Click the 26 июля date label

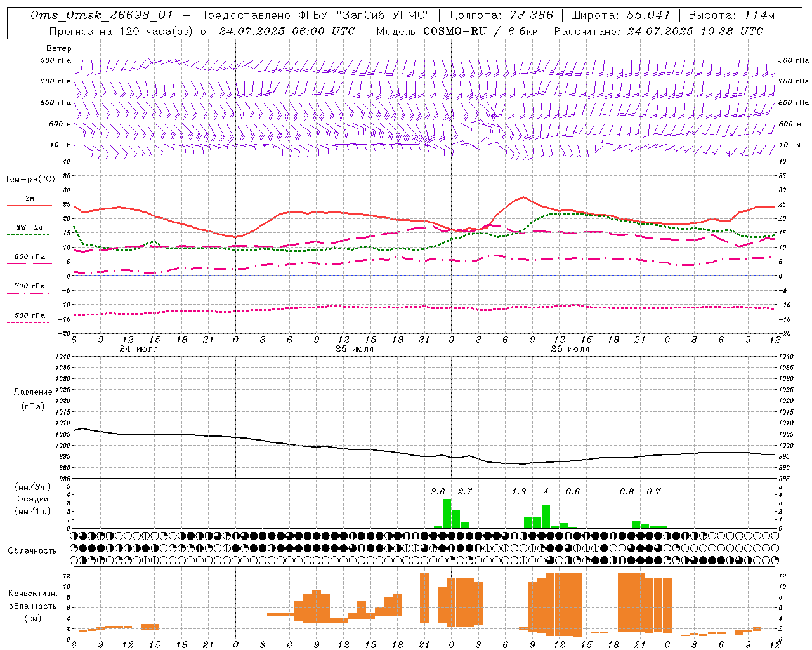coord(570,349)
